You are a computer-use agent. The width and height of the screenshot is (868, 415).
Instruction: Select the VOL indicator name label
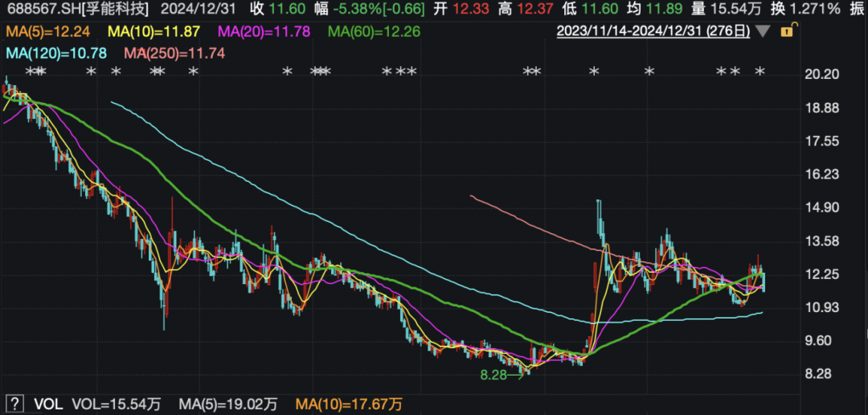(x=47, y=403)
